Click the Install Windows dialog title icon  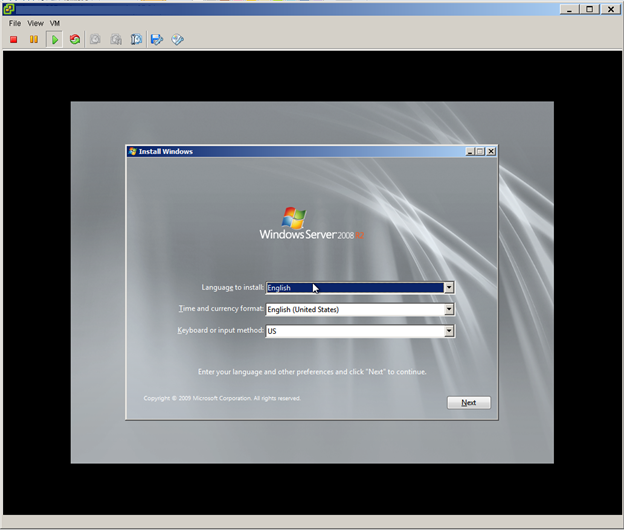coord(133,151)
